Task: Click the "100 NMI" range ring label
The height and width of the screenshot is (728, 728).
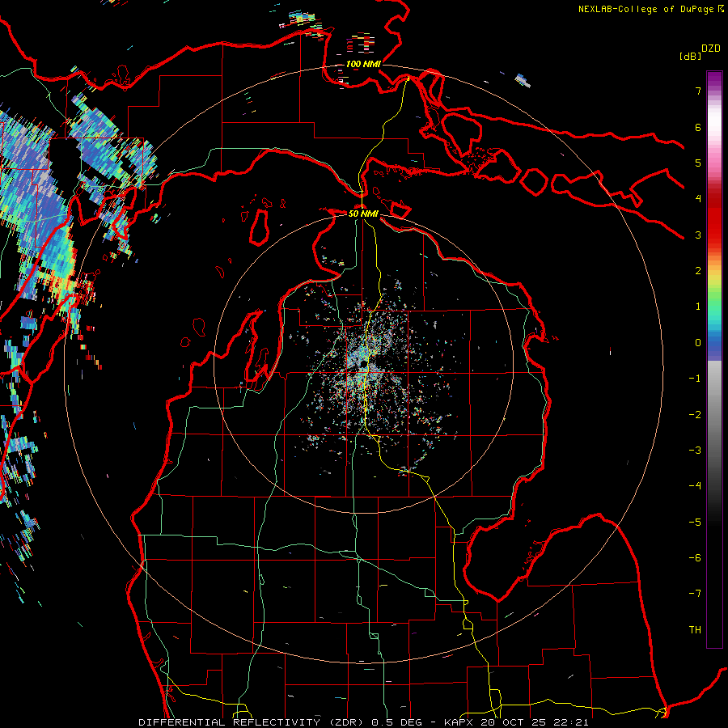Action: (x=363, y=64)
